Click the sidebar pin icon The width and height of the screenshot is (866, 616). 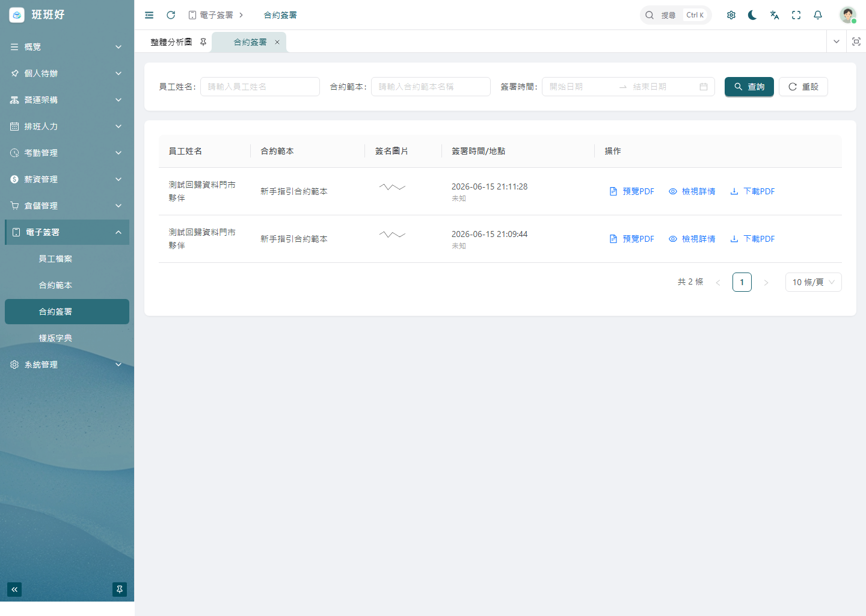(120, 590)
